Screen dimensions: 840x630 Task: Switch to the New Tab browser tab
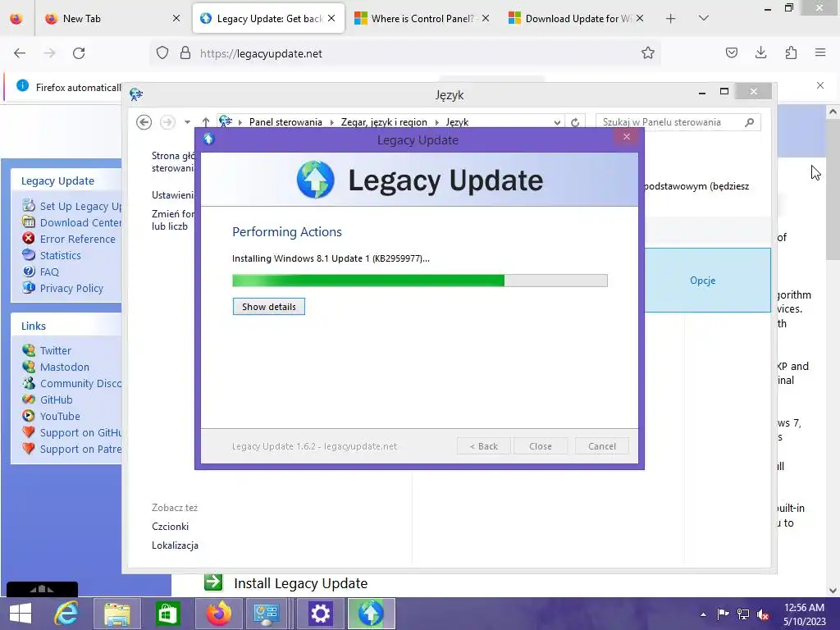tap(112, 19)
